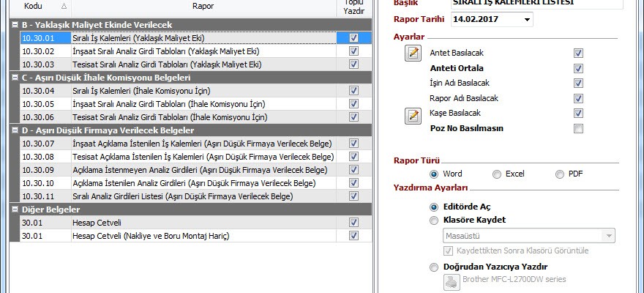Collapse the B - Yaklaşık Maliyet Ekinde Verilecek group
Viewport: 644px width, 293px height.
pyautogui.click(x=15, y=25)
